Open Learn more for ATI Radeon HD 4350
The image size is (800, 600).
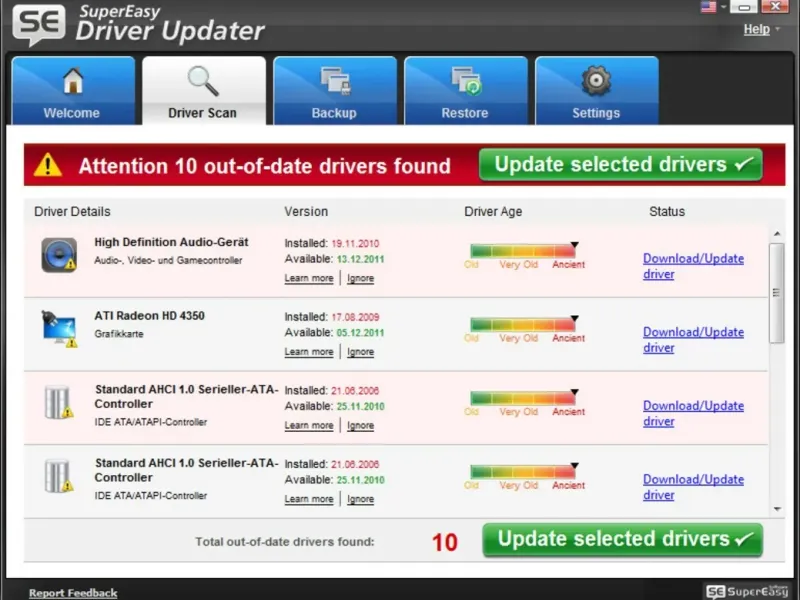309,352
